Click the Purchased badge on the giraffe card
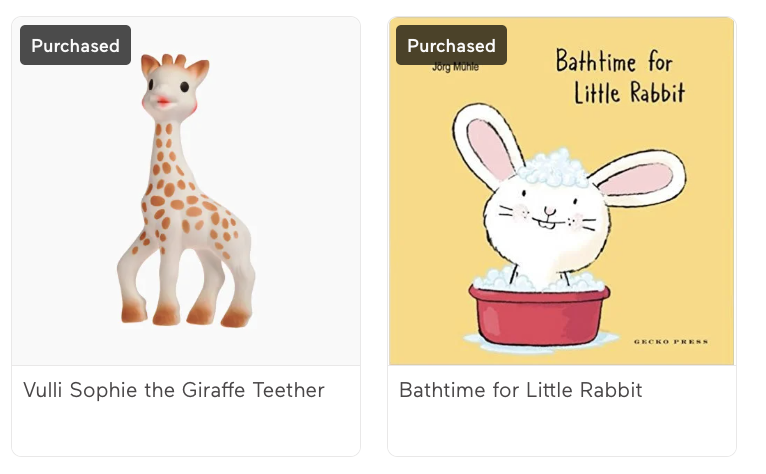 click(x=75, y=46)
